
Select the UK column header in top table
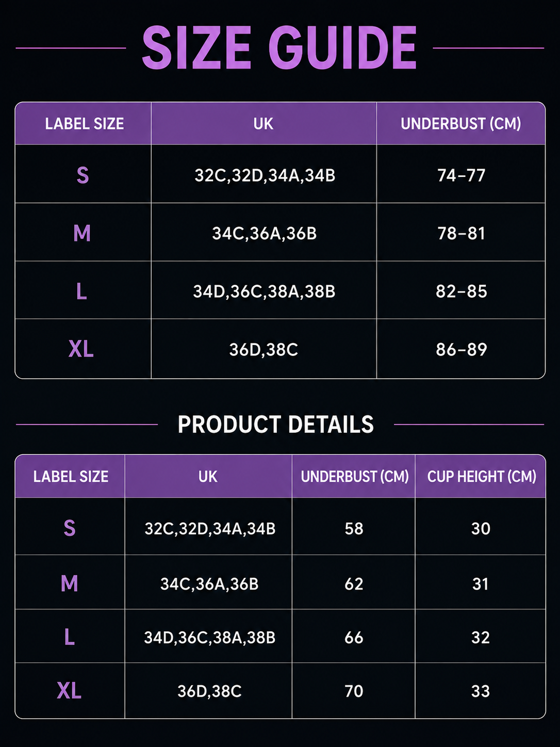pyautogui.click(x=263, y=124)
